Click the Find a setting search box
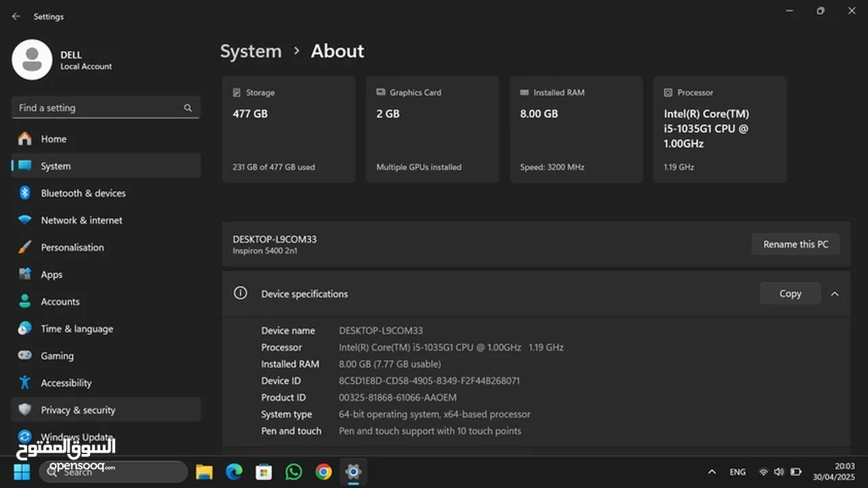868x488 pixels. tap(106, 108)
